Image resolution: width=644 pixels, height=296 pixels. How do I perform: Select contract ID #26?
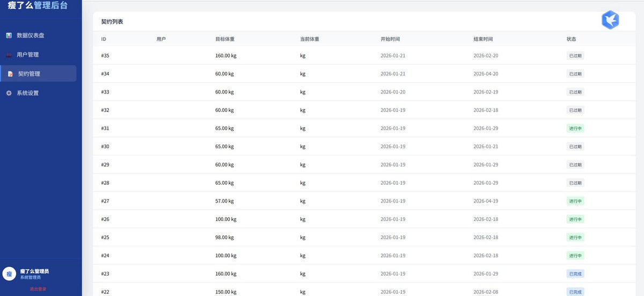[105, 219]
